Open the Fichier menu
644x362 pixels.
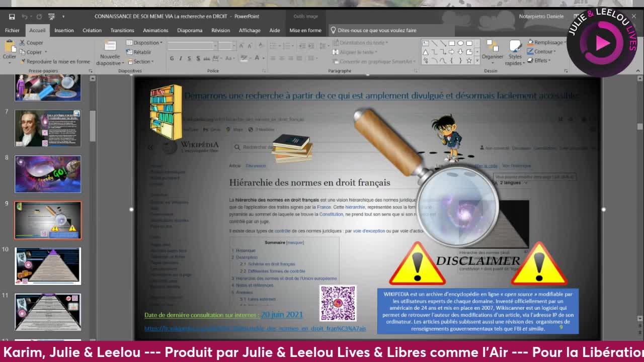coord(12,30)
